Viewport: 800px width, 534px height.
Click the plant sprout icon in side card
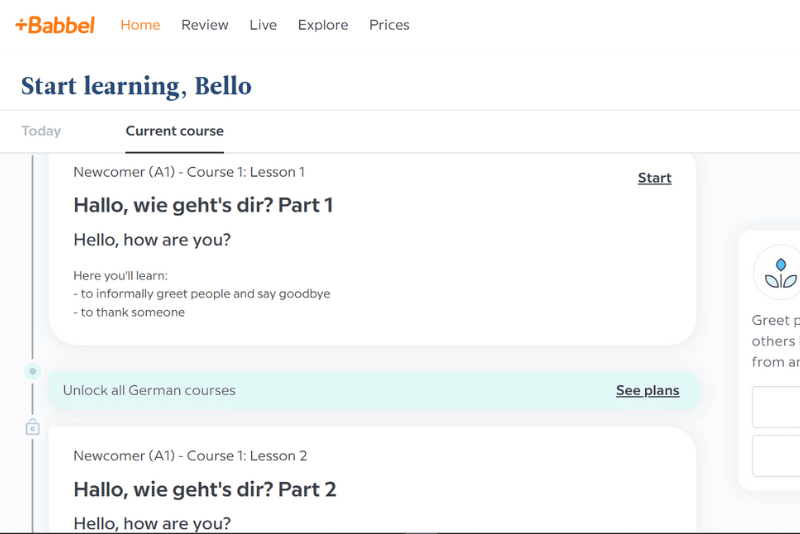[781, 272]
